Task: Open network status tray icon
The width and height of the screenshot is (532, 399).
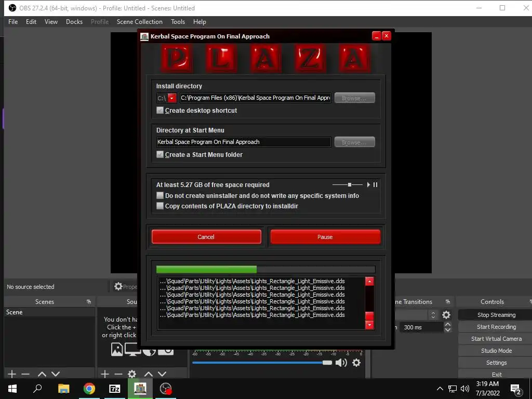Action: tap(453, 389)
